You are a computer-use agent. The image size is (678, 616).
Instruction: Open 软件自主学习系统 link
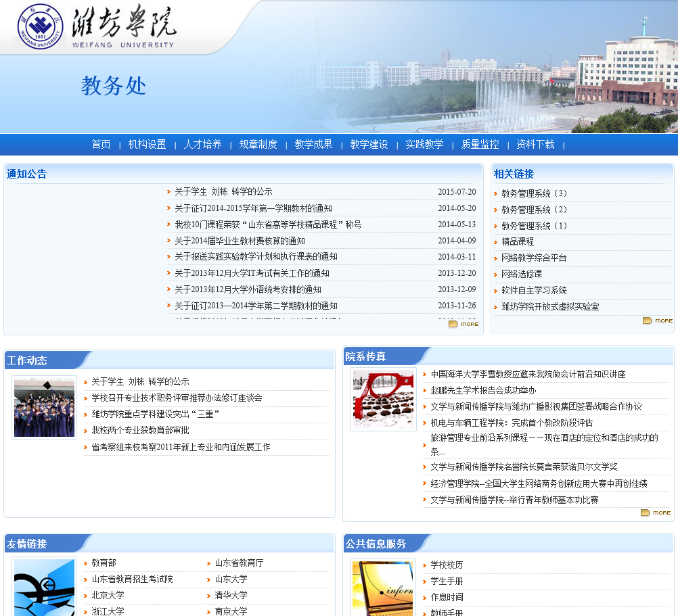[x=534, y=290]
